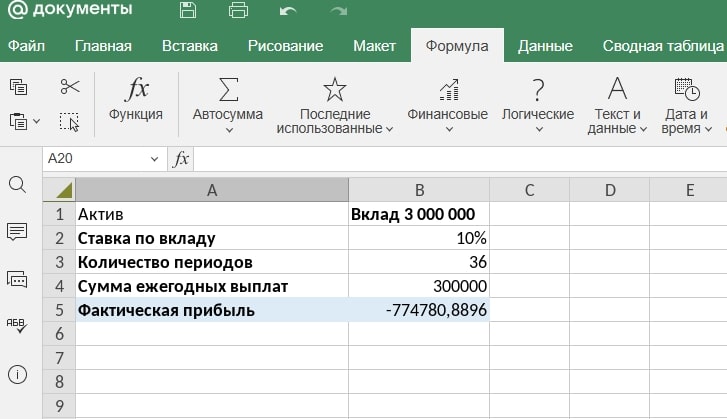The width and height of the screenshot is (727, 419).
Task: Expand the Финансовые dropdown arrow
Action: 449,130
